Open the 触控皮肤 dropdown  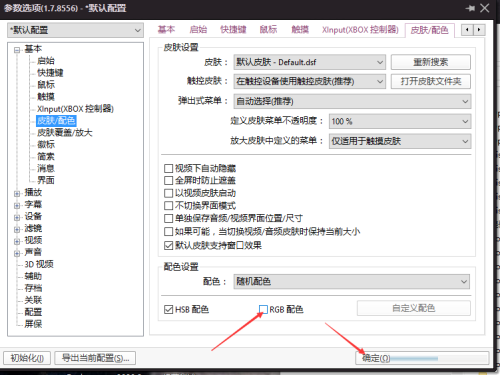click(x=309, y=82)
